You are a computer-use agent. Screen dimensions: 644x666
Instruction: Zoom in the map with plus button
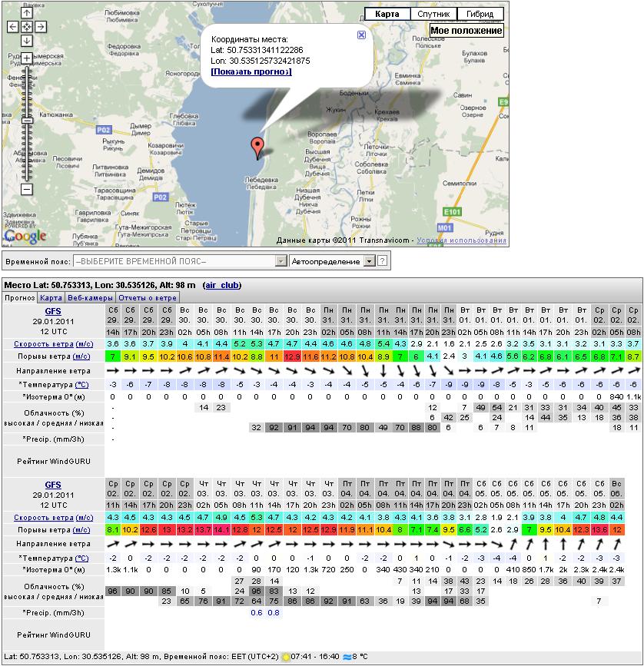pos(27,58)
